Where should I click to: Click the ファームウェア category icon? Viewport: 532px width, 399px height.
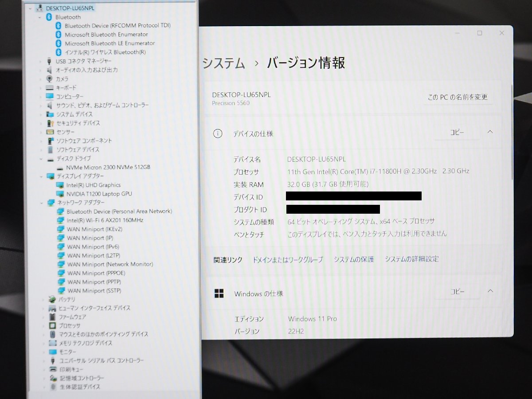(x=52, y=317)
